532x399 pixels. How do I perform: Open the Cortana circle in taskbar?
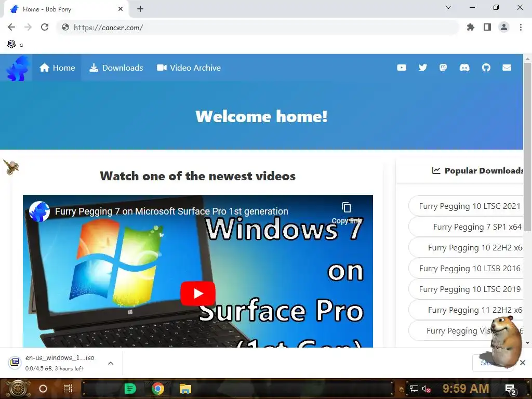pyautogui.click(x=43, y=389)
